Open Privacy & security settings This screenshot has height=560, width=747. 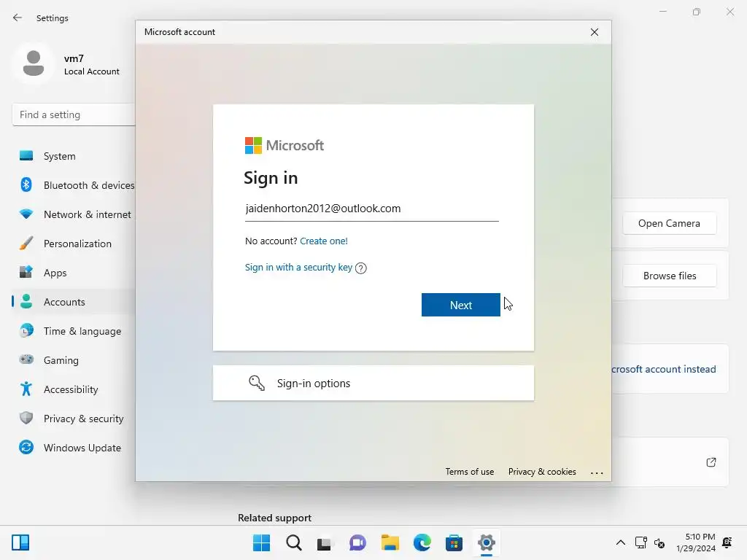tap(75, 418)
